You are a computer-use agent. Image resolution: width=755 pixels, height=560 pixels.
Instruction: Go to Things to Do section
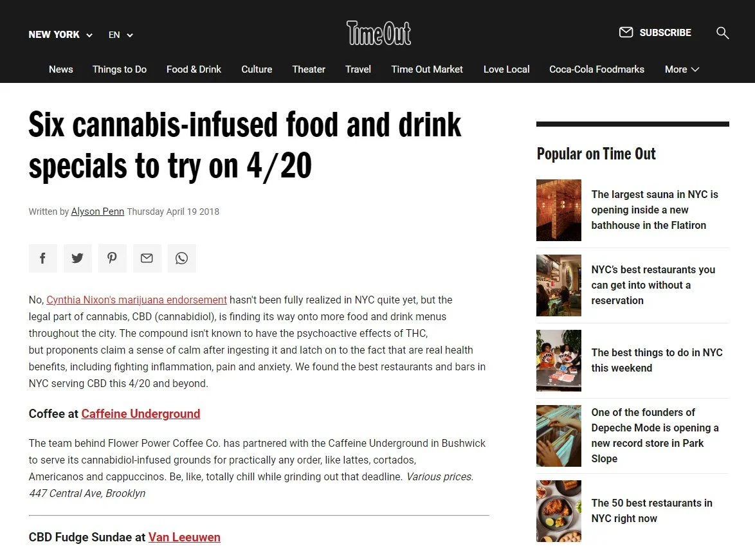(x=120, y=69)
